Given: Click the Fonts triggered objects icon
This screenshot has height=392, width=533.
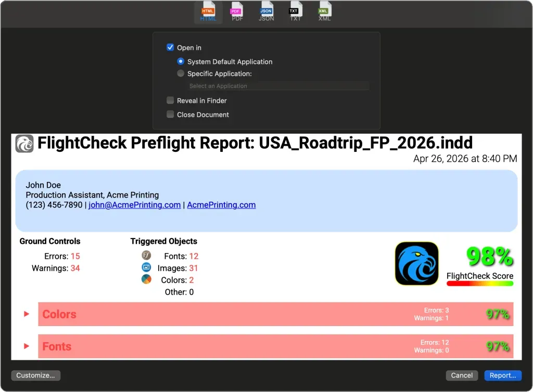Looking at the screenshot, I should (x=146, y=255).
